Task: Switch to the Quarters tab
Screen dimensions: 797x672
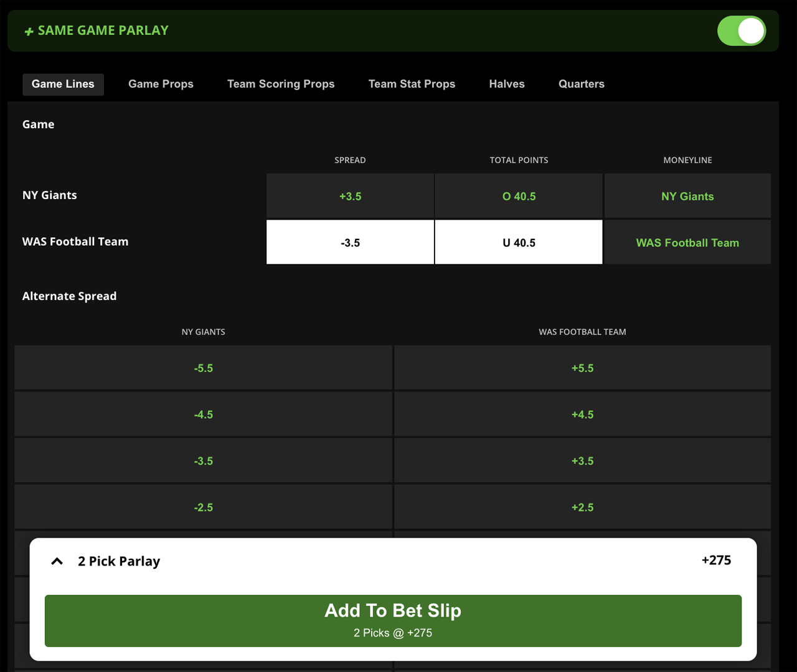Action: [582, 84]
